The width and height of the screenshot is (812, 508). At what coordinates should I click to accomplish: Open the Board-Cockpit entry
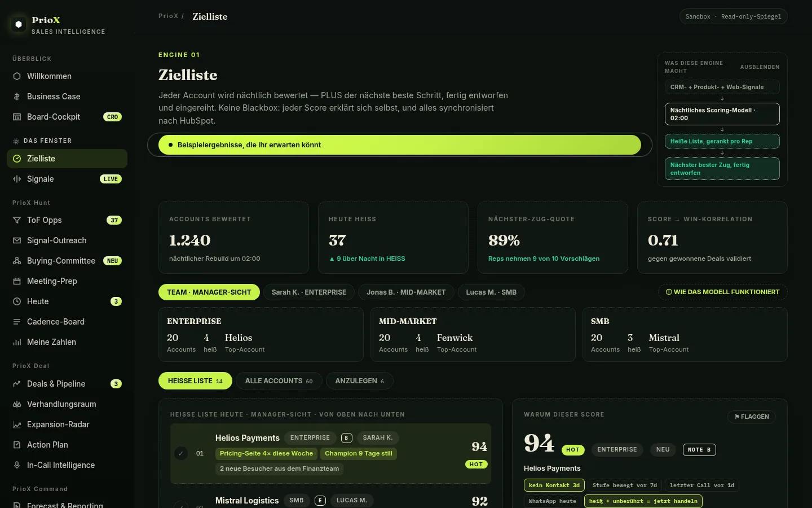(x=67, y=117)
